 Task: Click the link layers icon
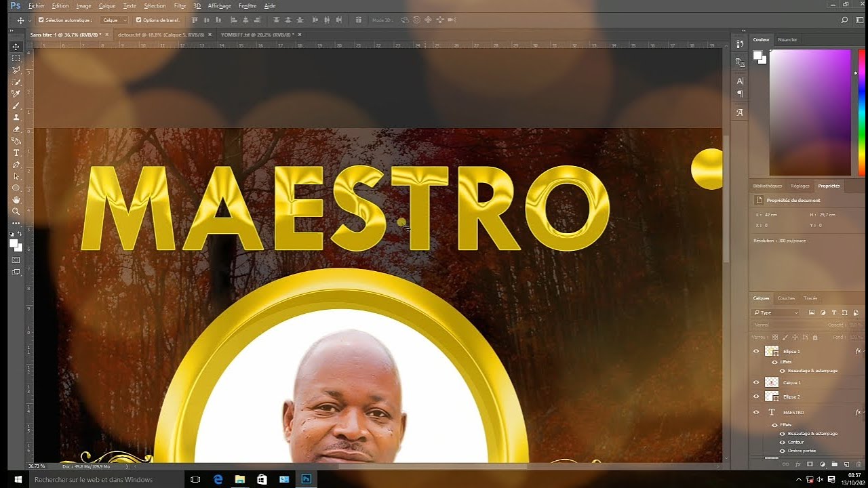(x=786, y=464)
